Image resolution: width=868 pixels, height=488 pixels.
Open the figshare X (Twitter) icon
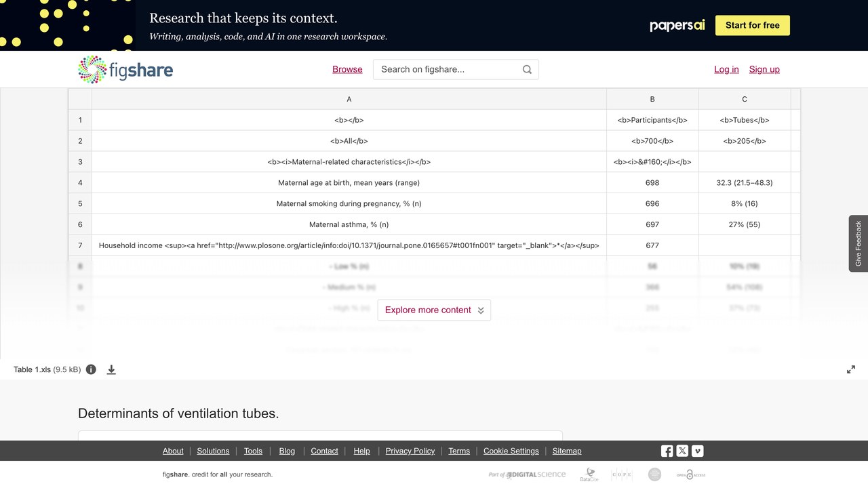682,451
